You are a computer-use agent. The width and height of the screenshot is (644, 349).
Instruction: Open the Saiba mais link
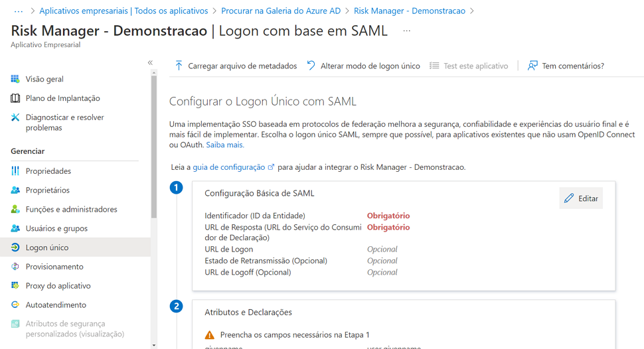pyautogui.click(x=225, y=145)
